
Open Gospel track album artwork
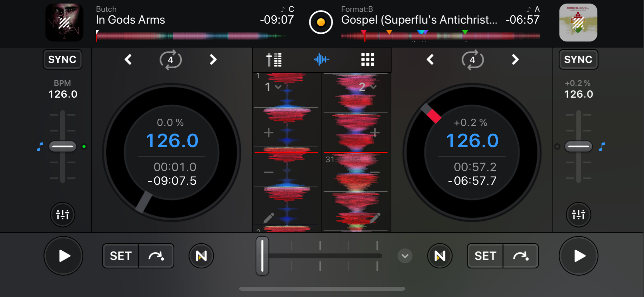click(x=578, y=22)
